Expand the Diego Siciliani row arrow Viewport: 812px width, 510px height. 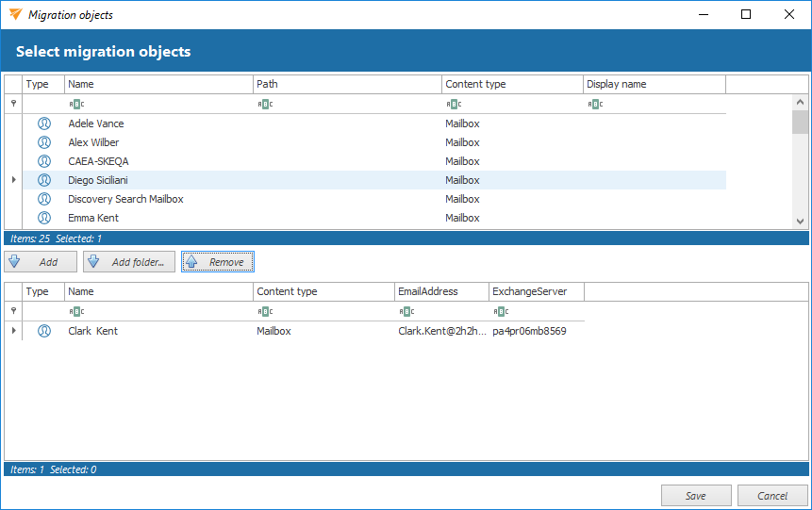(x=13, y=180)
